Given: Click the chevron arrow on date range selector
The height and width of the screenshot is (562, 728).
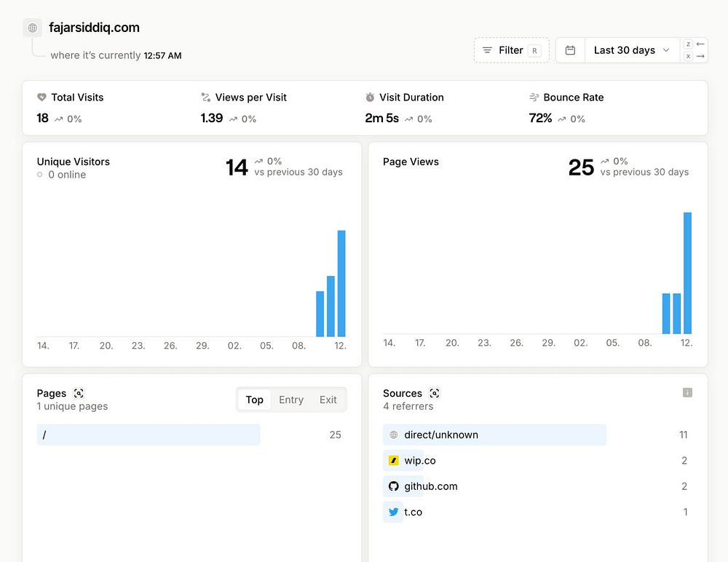Looking at the screenshot, I should [666, 50].
